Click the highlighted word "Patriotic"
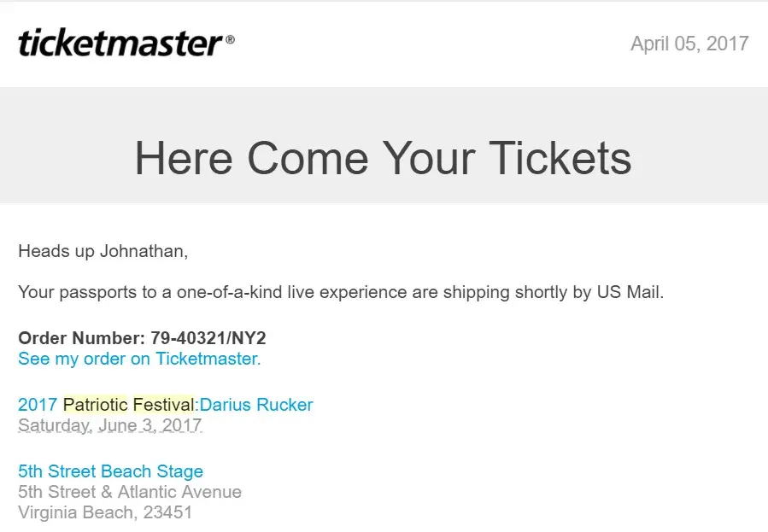Viewport: 768px width, 532px height. point(95,405)
